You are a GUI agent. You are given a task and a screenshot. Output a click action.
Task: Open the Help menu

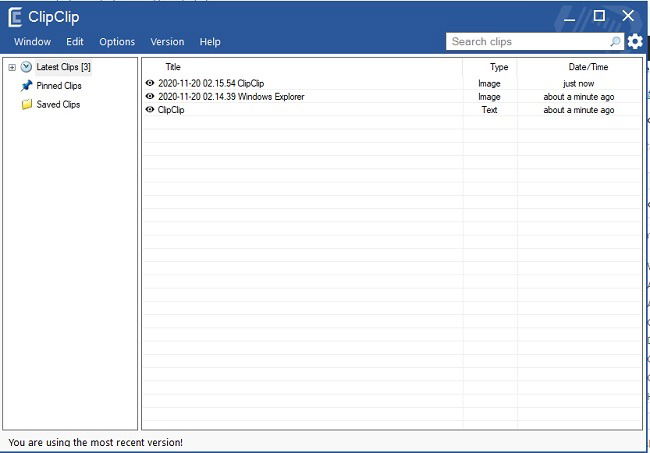pos(210,42)
